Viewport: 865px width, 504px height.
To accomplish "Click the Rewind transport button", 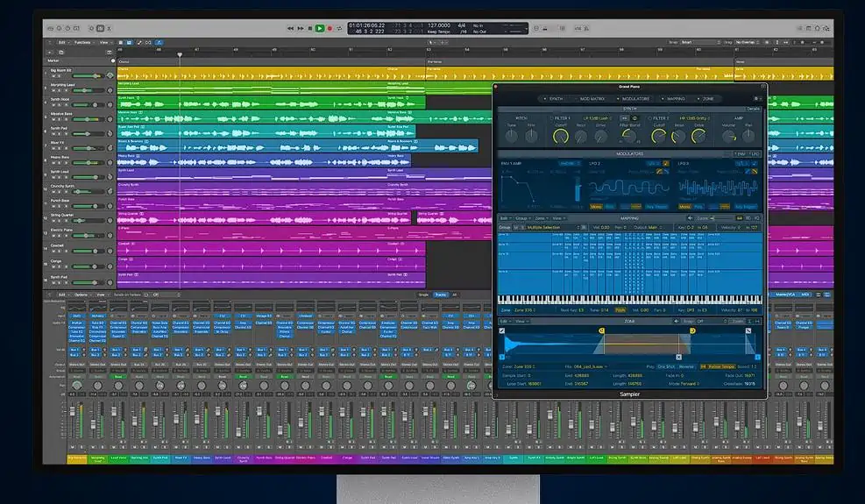I will 290,28.
